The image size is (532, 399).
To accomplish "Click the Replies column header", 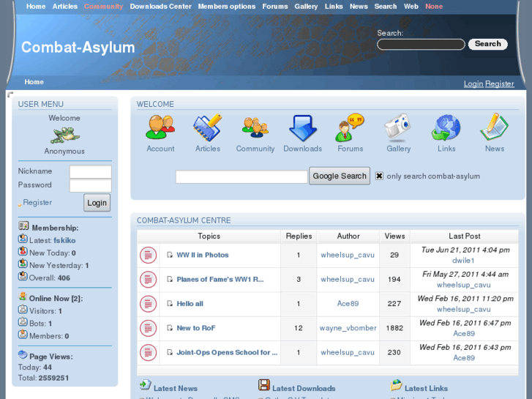I will [x=299, y=236].
